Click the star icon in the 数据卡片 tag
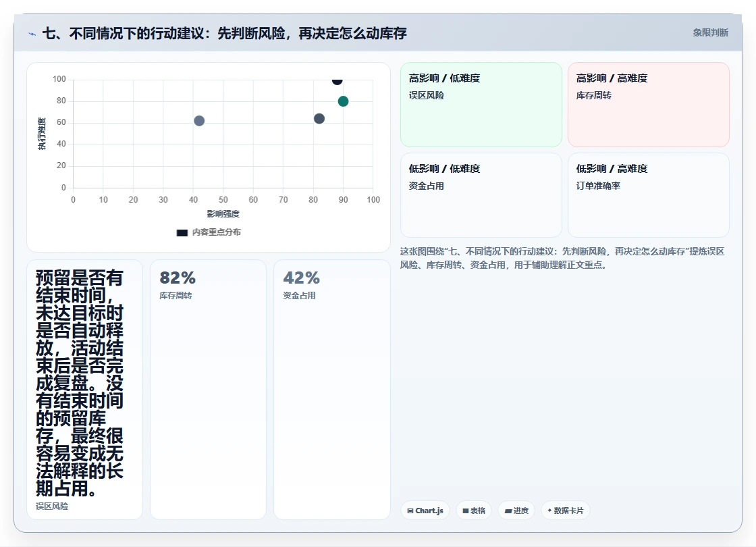Screen dimensions: 756x547 pos(549,511)
